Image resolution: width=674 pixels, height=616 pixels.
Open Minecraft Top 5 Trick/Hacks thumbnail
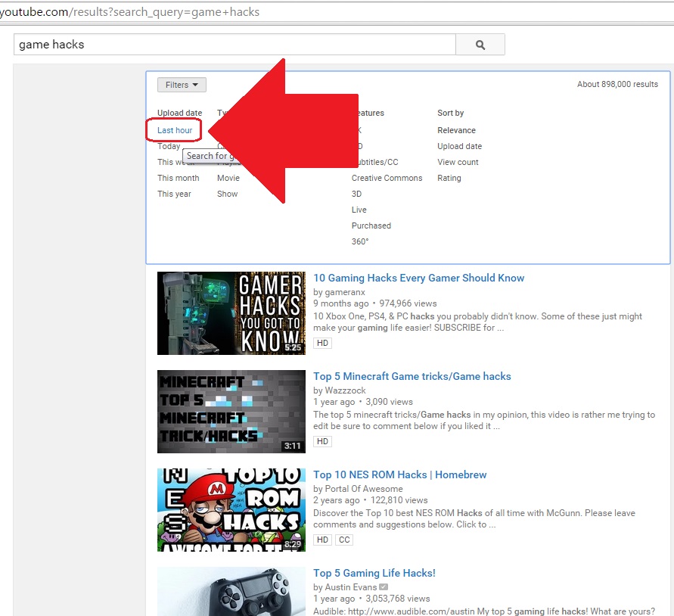point(231,412)
